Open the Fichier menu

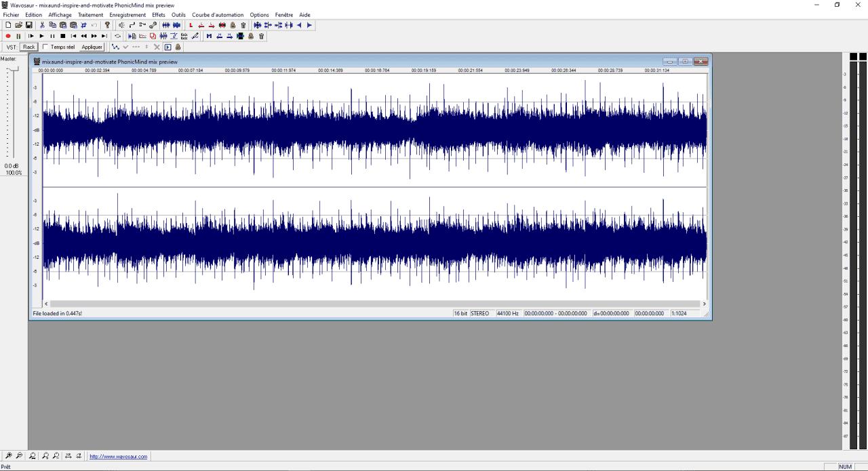click(x=11, y=15)
